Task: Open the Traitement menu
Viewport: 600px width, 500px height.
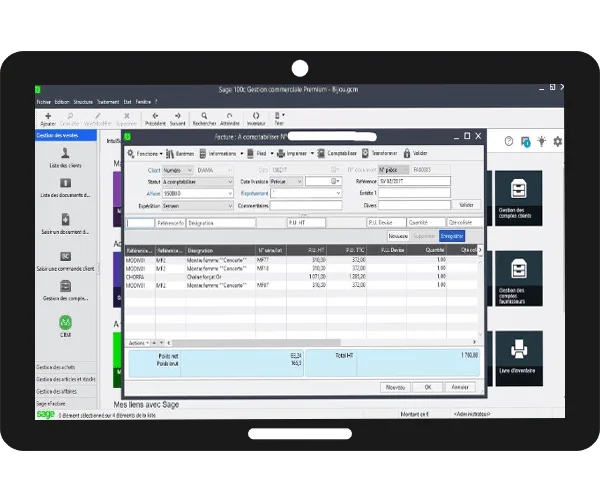Action: pos(108,102)
